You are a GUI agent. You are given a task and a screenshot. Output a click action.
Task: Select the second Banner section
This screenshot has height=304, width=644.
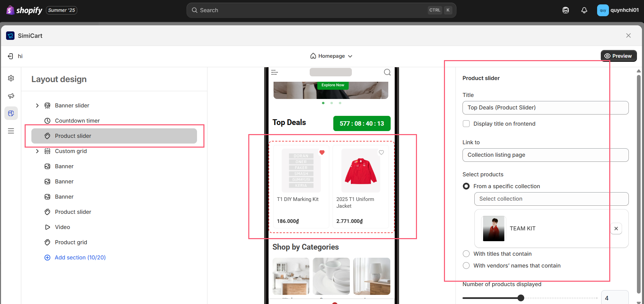click(64, 181)
